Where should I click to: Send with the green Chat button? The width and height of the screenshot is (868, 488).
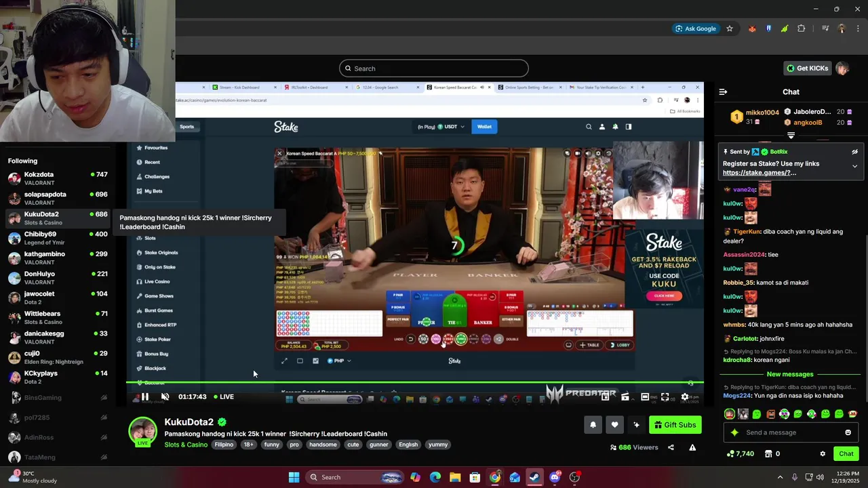coord(846,453)
